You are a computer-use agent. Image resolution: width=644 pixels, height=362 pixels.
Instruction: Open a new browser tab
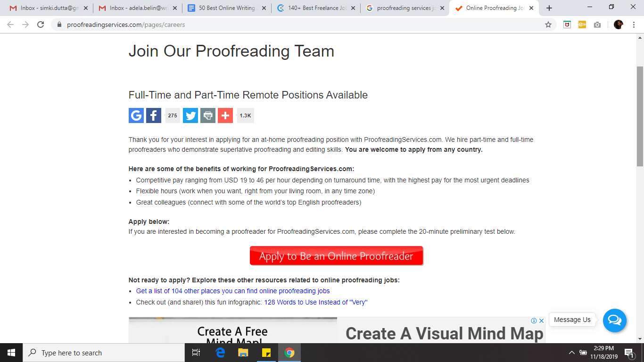(x=549, y=8)
